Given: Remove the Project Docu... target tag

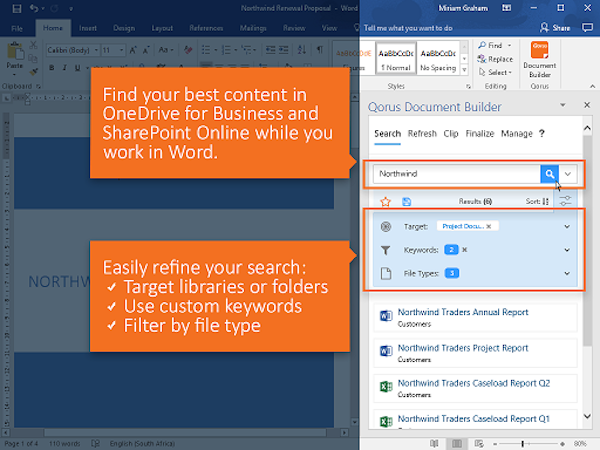Looking at the screenshot, I should pos(489,227).
